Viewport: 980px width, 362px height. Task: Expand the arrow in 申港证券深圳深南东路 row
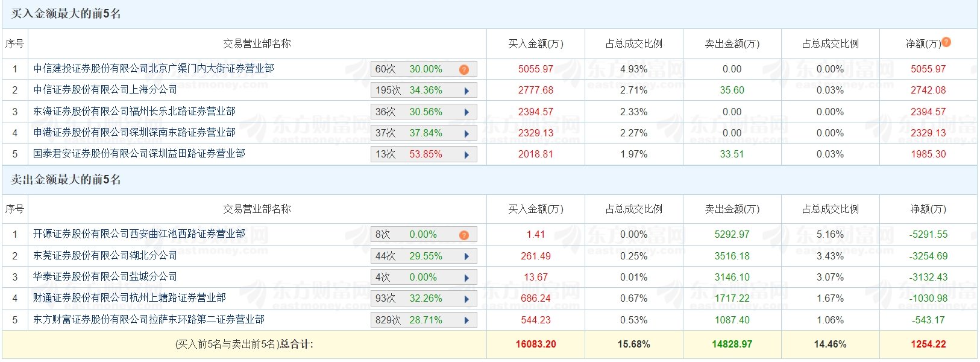coord(466,133)
